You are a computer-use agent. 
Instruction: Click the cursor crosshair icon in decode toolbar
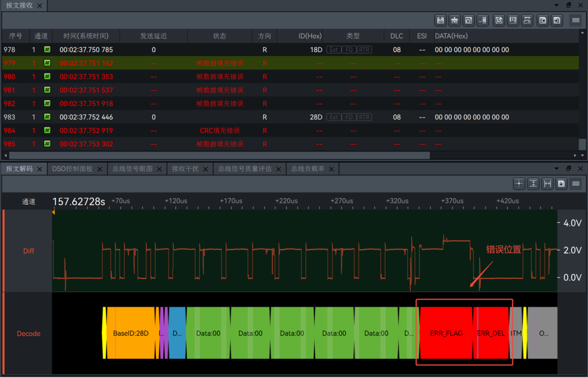[x=519, y=184]
